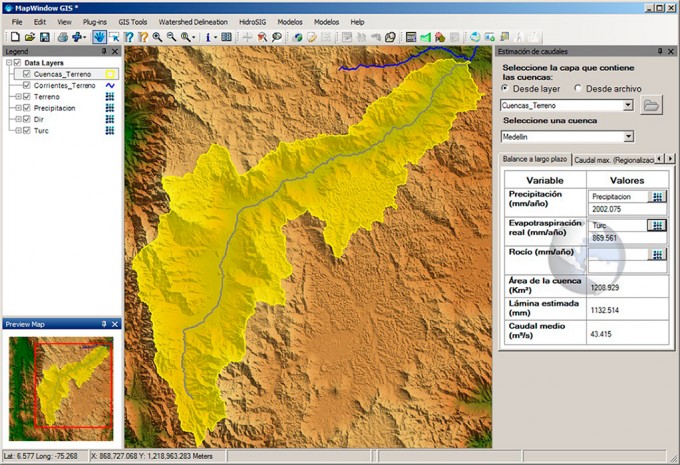The width and height of the screenshot is (680, 465).
Task: Open the Watershed Delineation menu
Action: (192, 21)
